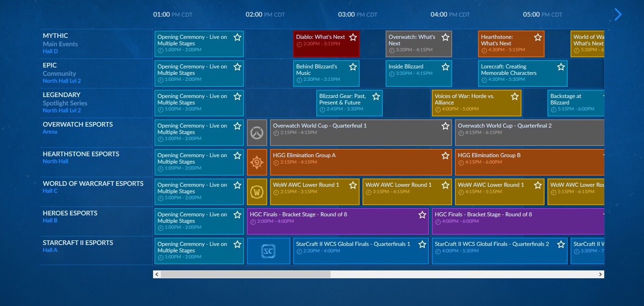Toggle favorite star on HGG Elimination Group A
The image size is (644, 306).
445,155
